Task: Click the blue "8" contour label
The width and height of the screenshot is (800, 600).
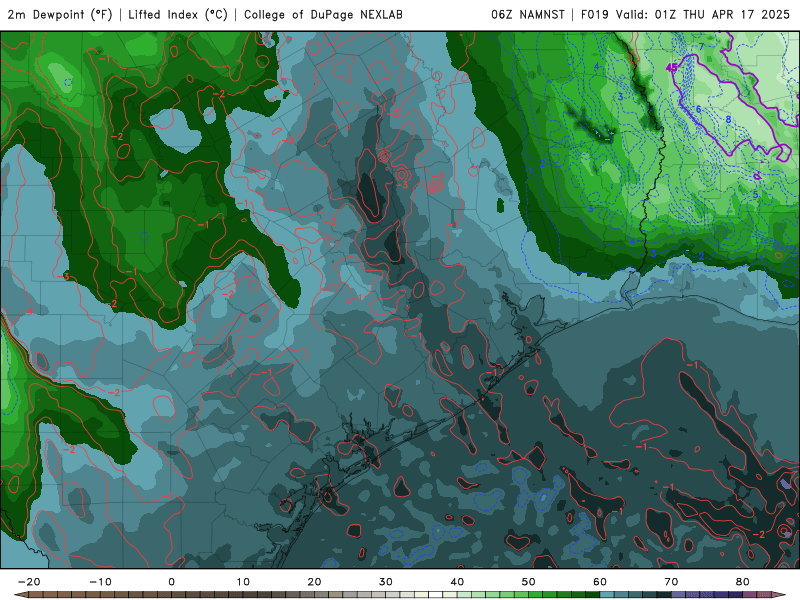Action: [729, 120]
